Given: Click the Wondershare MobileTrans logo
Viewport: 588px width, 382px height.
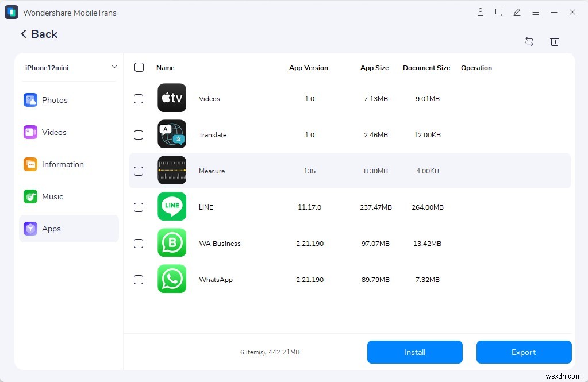Looking at the screenshot, I should [11, 11].
